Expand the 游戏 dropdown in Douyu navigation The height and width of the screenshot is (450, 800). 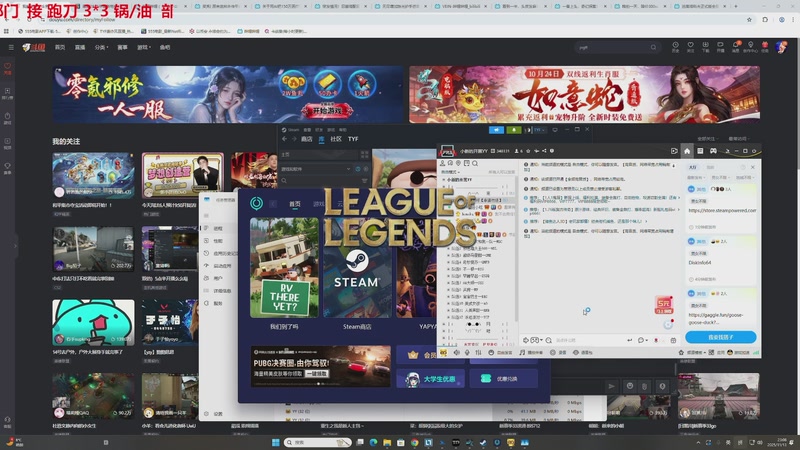(144, 47)
